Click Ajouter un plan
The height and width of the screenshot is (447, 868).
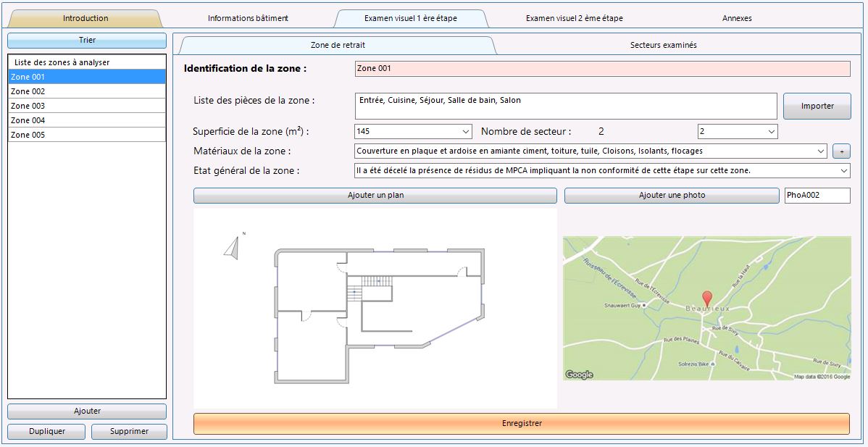point(375,196)
